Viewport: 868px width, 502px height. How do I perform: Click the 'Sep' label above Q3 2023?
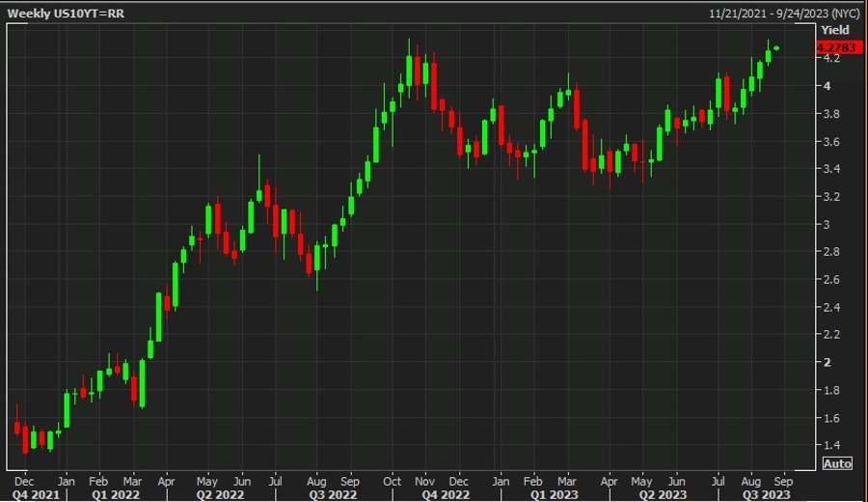click(783, 481)
